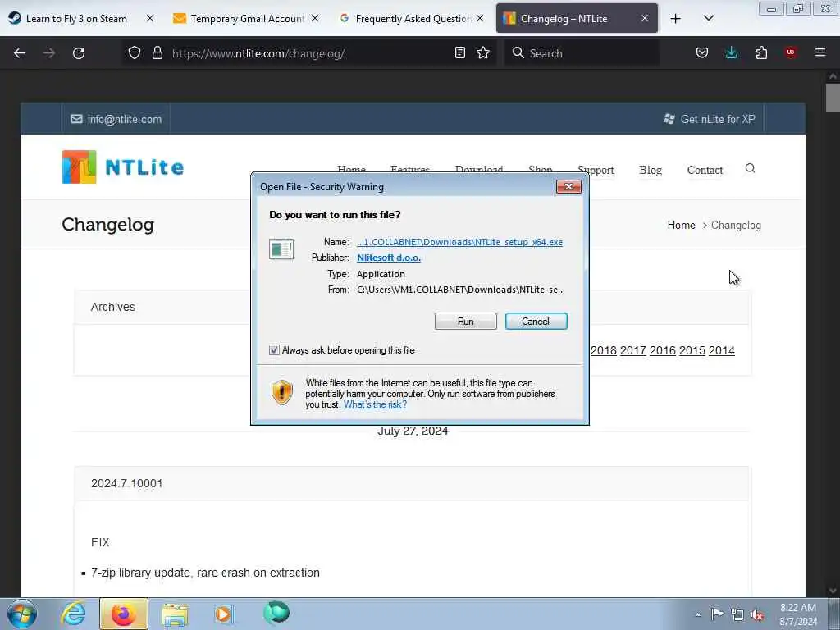The width and height of the screenshot is (840, 630).
Task: Open the Contact menu item
Action: 705,170
